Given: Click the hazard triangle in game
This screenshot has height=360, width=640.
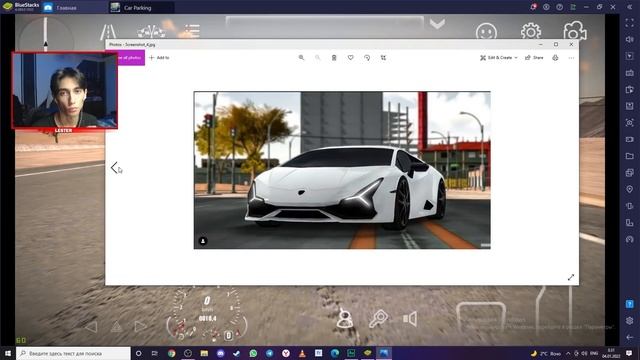Looking at the screenshot, I should tap(116, 327).
